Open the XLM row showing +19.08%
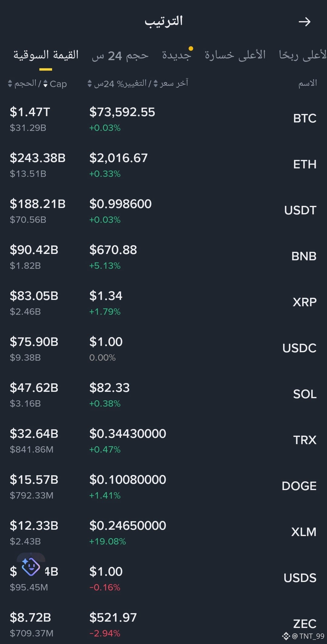This screenshot has height=644, width=327. click(x=163, y=533)
